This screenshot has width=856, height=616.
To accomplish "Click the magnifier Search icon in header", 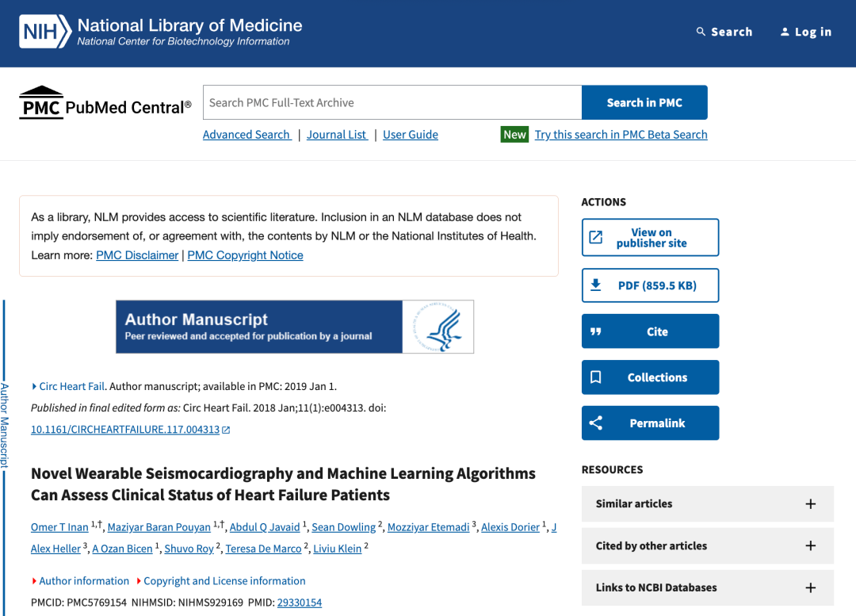I will [x=701, y=32].
